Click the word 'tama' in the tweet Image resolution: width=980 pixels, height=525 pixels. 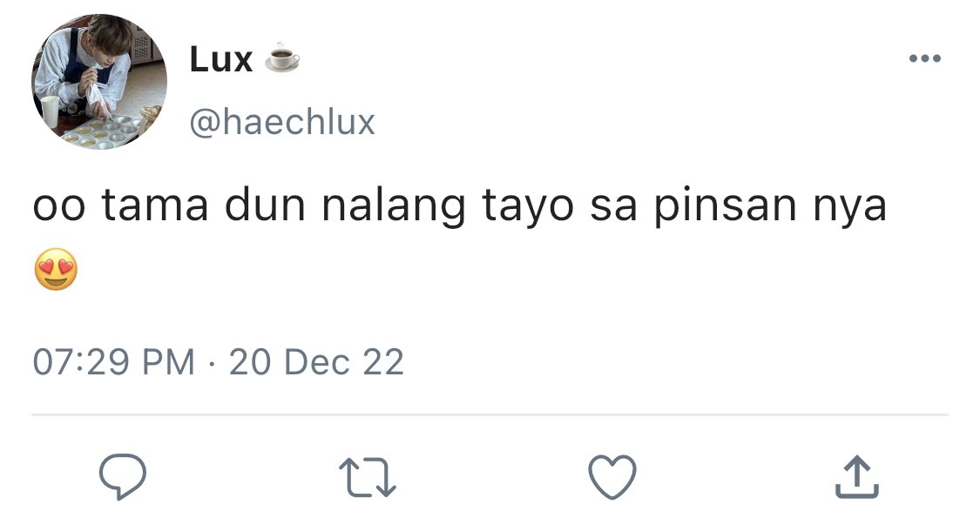point(154,206)
